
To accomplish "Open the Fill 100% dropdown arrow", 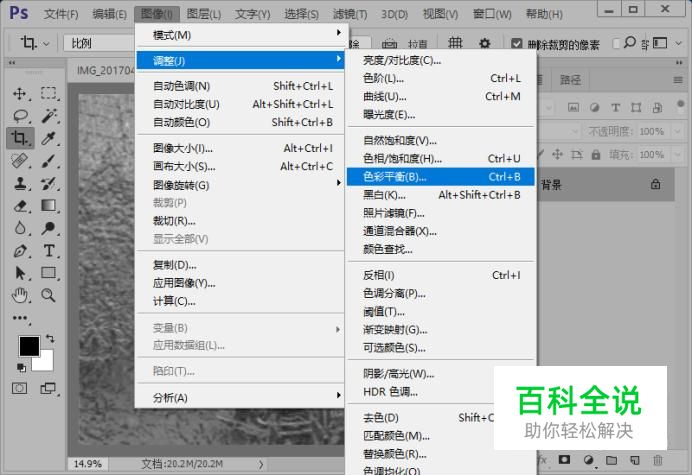I will tap(677, 155).
